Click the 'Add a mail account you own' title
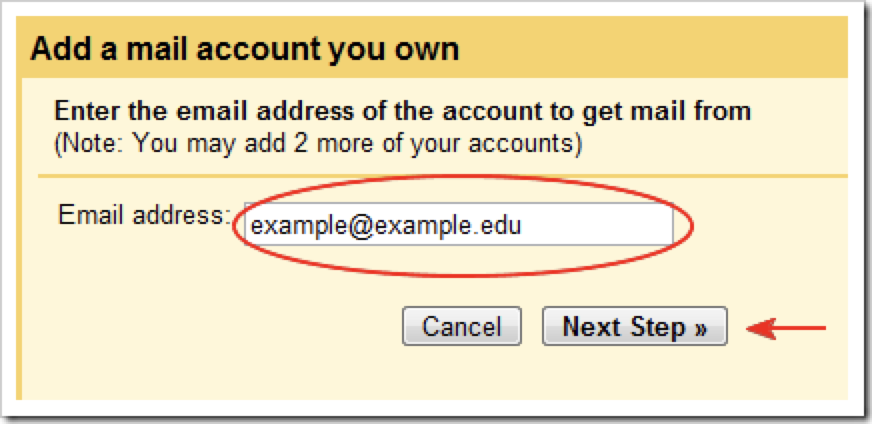Viewport: 872px width, 424px height. (x=245, y=50)
